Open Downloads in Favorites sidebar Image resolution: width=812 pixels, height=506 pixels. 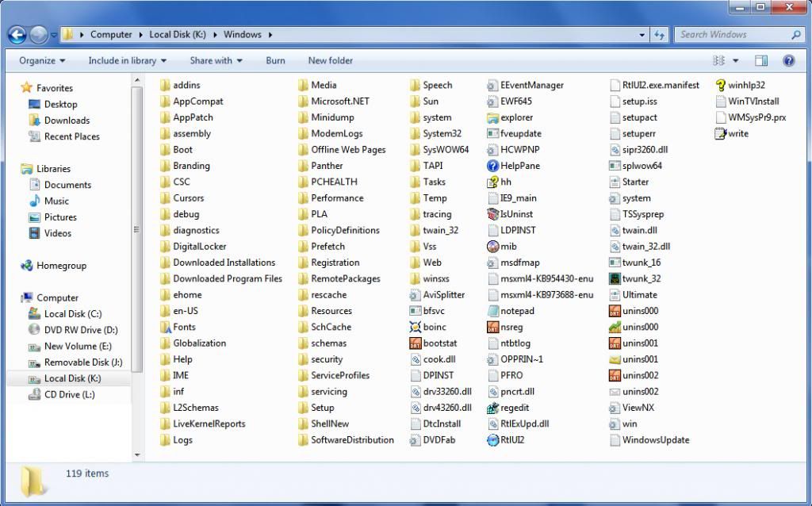(67, 121)
